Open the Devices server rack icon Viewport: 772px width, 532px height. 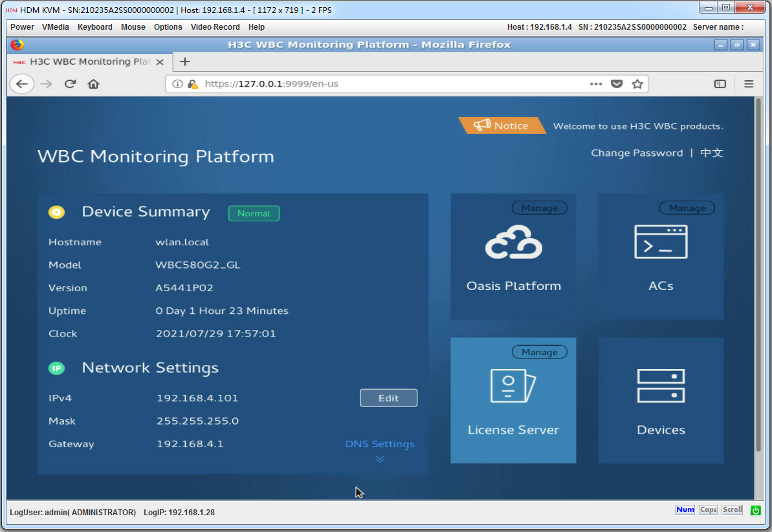661,386
